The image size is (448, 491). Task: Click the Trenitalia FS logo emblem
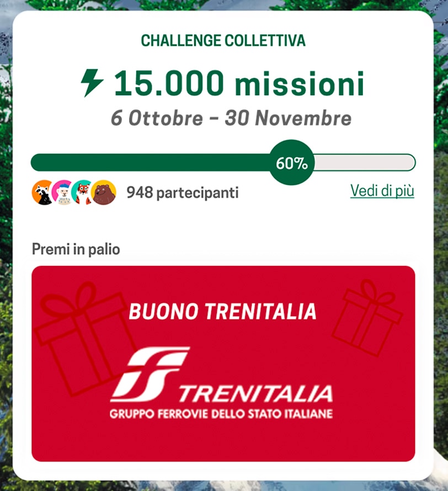[150, 375]
